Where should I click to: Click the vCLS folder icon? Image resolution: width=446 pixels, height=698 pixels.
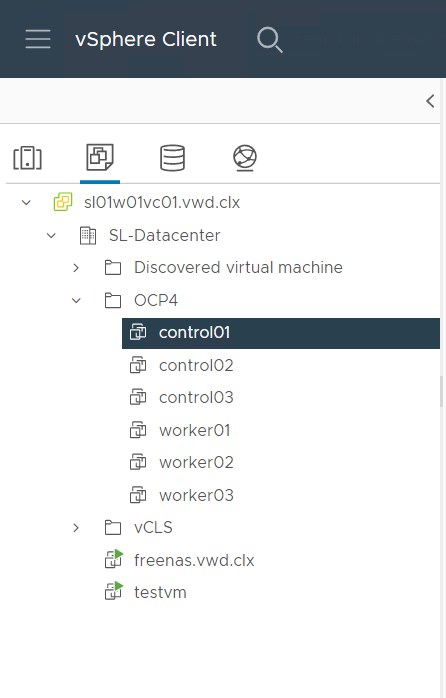coord(113,528)
